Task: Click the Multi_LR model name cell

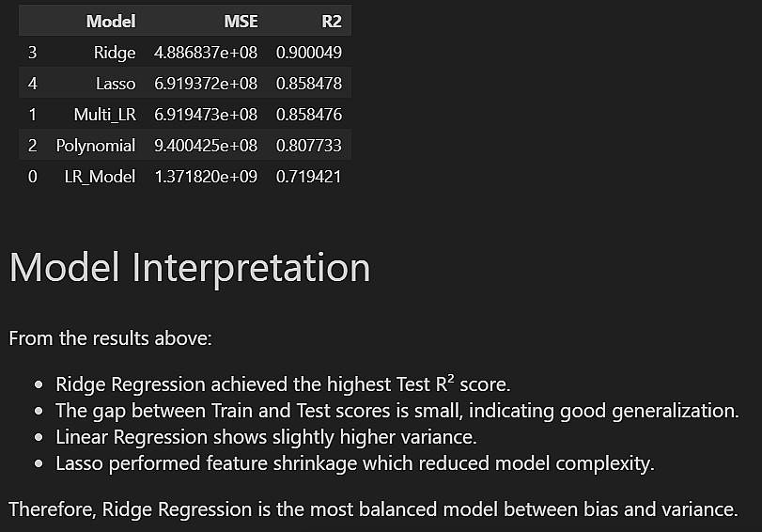Action: 104,115
